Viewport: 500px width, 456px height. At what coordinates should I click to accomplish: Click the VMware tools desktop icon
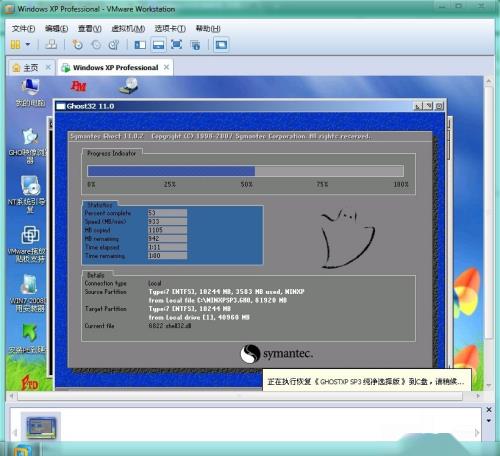[x=28, y=244]
